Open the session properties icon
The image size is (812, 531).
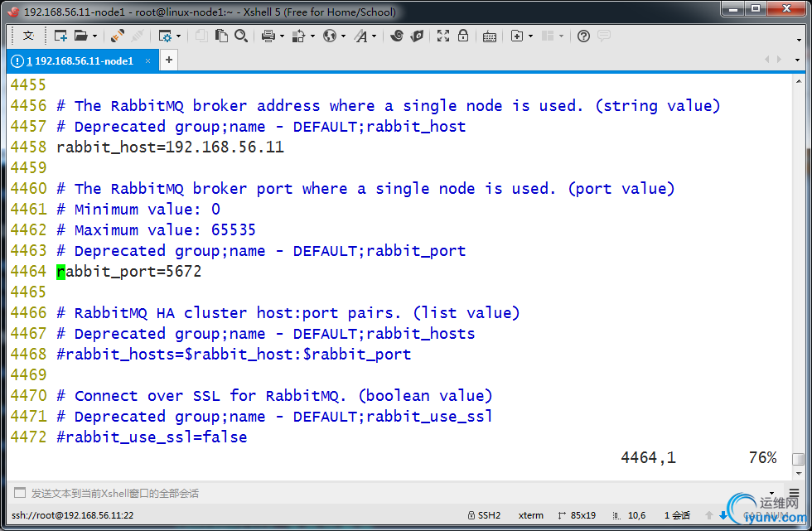(165, 36)
